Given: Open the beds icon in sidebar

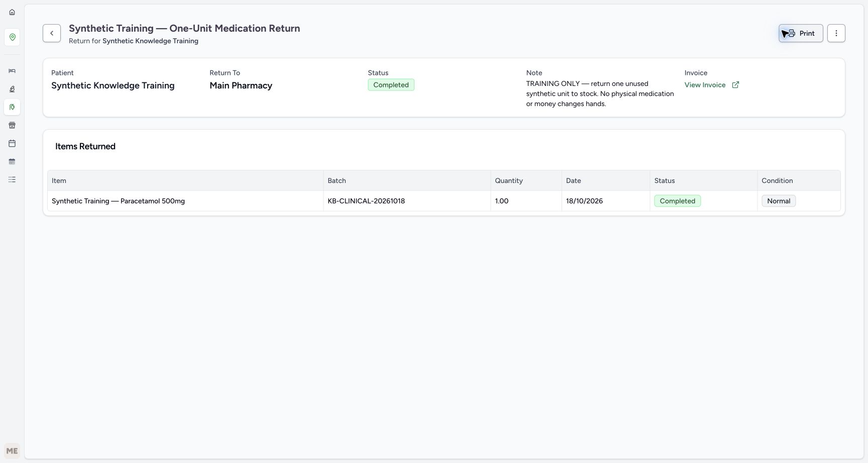Looking at the screenshot, I should point(12,71).
